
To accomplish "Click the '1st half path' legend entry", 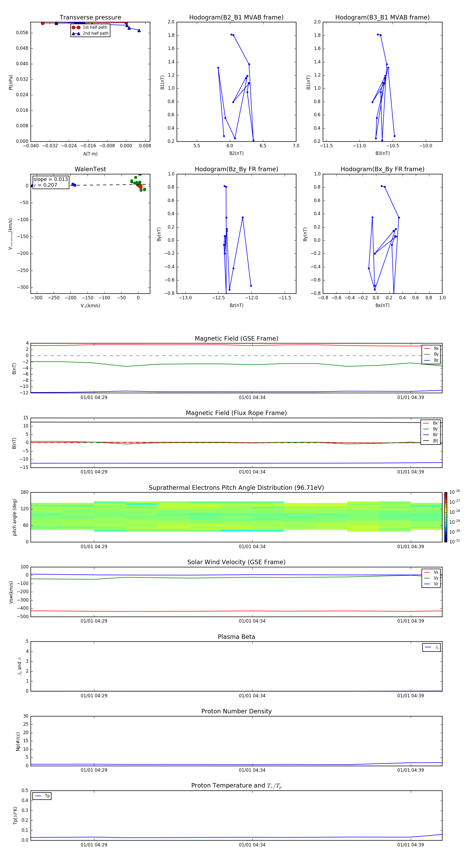I will pos(90,27).
